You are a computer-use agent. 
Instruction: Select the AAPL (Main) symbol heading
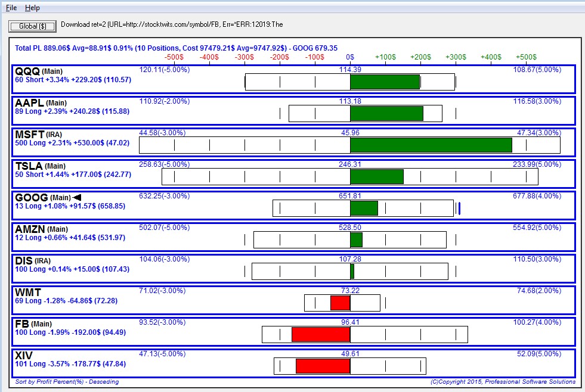(x=41, y=102)
